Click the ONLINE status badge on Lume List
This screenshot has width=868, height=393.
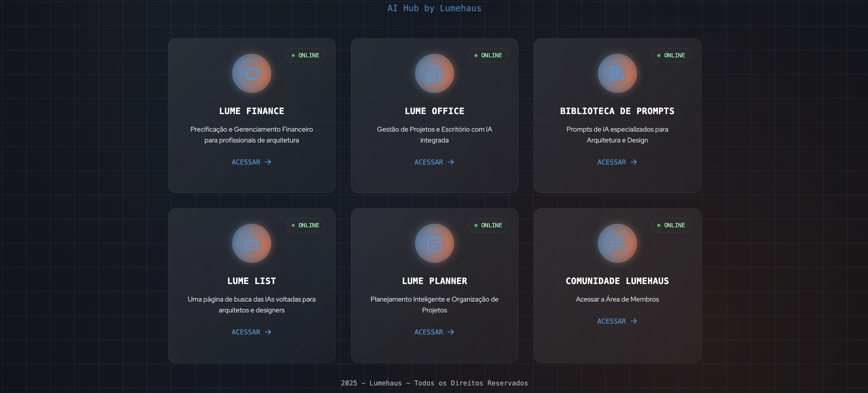tap(305, 225)
